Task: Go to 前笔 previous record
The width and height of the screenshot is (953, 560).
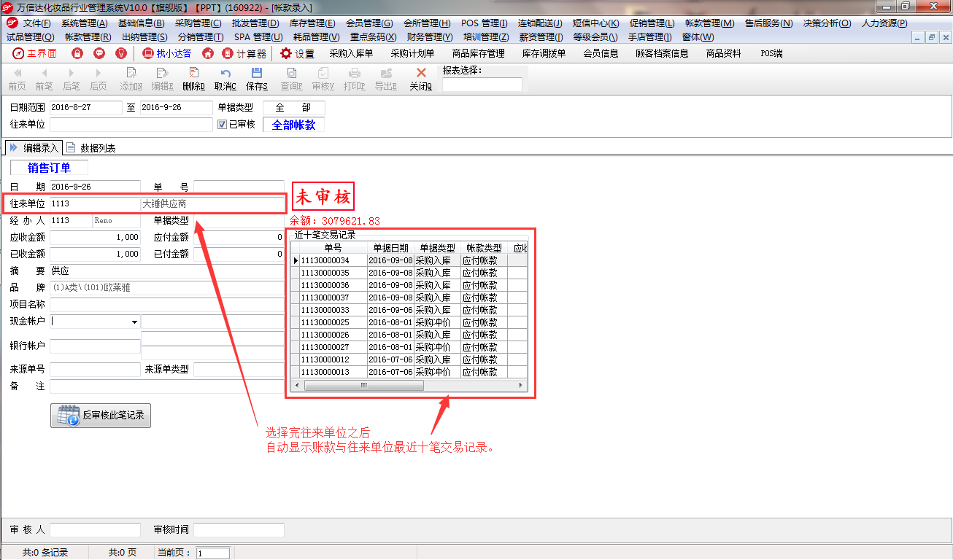Action: (44, 79)
